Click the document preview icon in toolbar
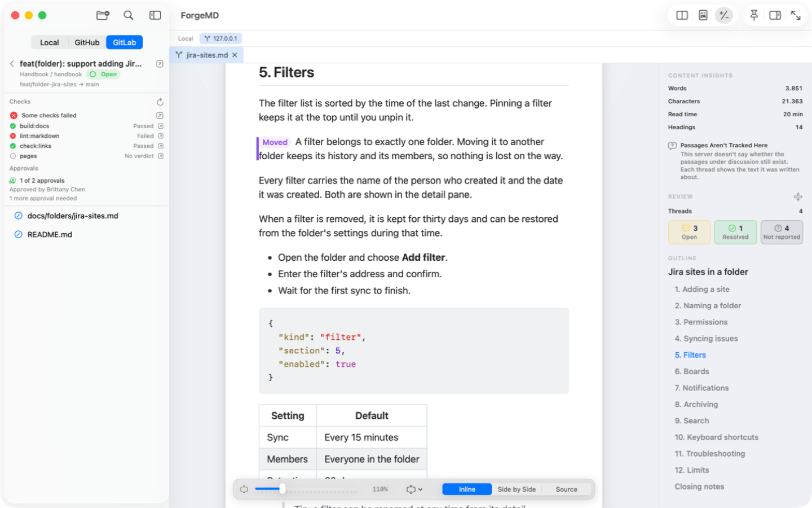The height and width of the screenshot is (508, 812). (703, 15)
